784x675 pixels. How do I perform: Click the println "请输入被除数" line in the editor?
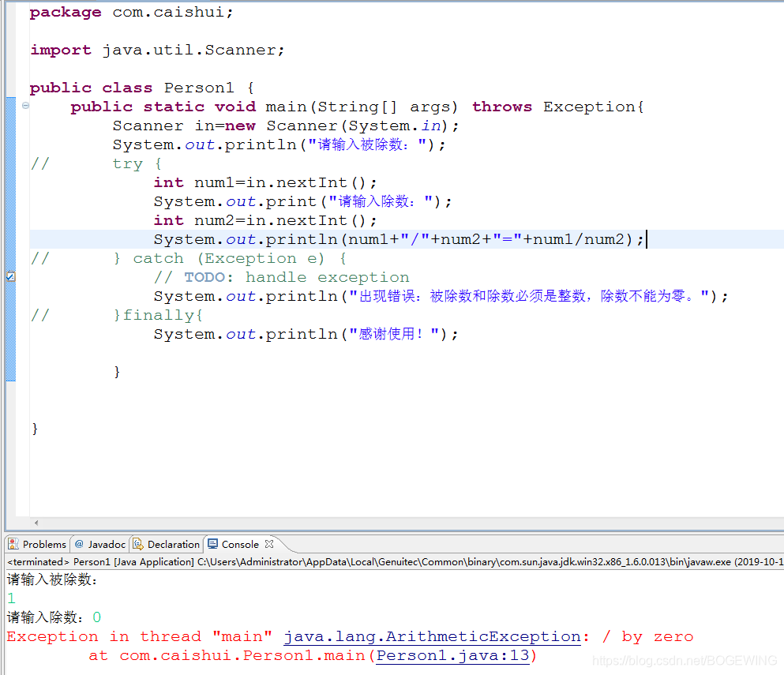pyautogui.click(x=279, y=145)
